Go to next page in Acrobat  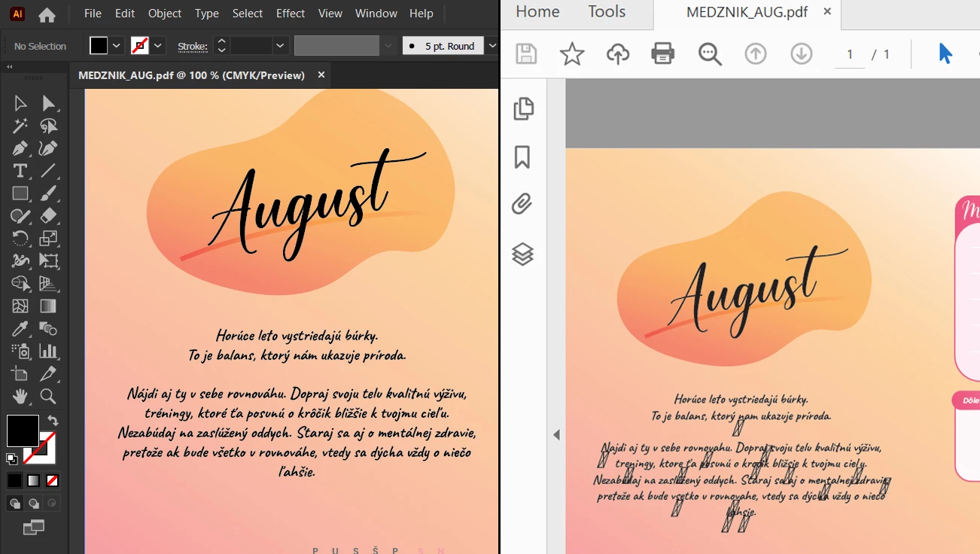(802, 53)
